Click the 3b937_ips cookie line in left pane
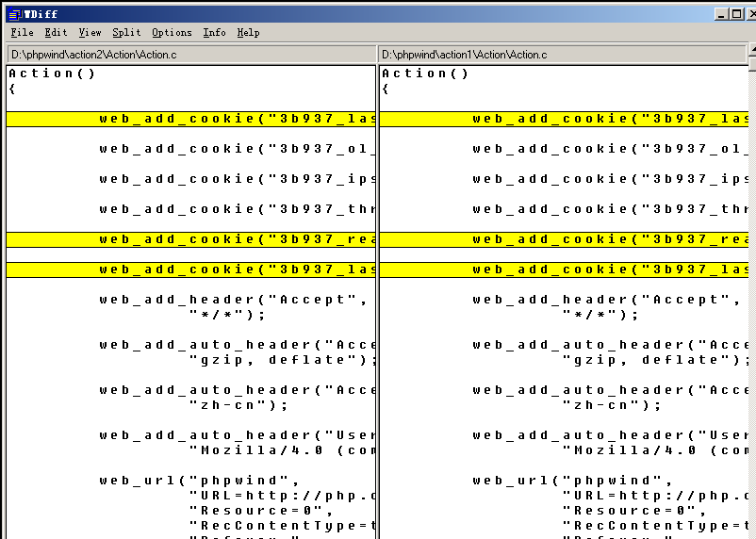This screenshot has width=756, height=539. pos(237,179)
